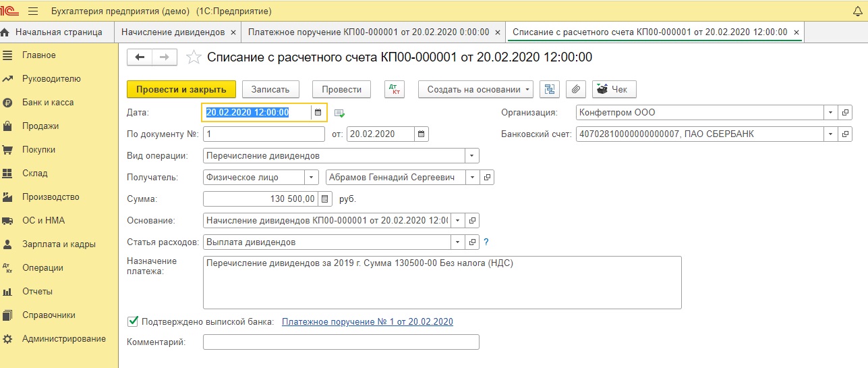The height and width of the screenshot is (368, 868).
Task: Click the Записать button
Action: tap(270, 89)
